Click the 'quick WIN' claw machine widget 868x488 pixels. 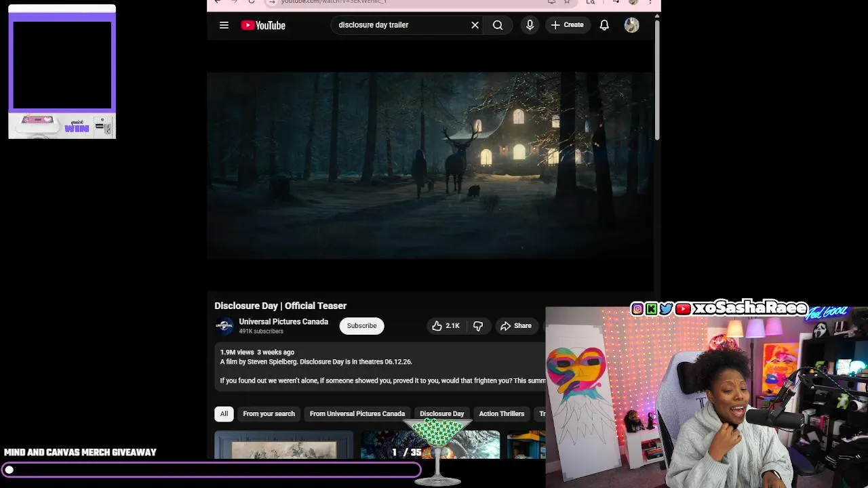click(x=62, y=71)
